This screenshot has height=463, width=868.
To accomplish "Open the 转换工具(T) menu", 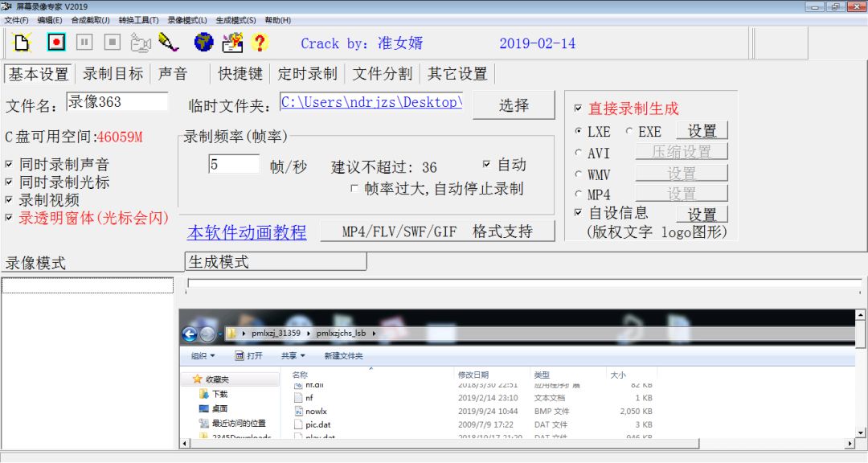I will (138, 20).
